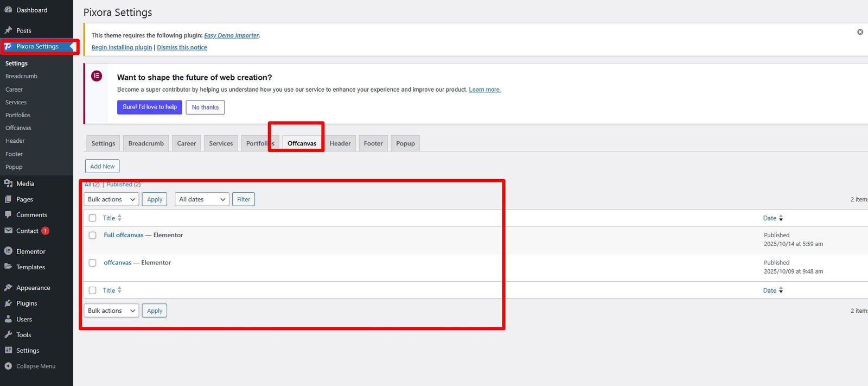868x386 pixels.
Task: Toggle the select-all checkbox in table header
Action: pos(93,218)
